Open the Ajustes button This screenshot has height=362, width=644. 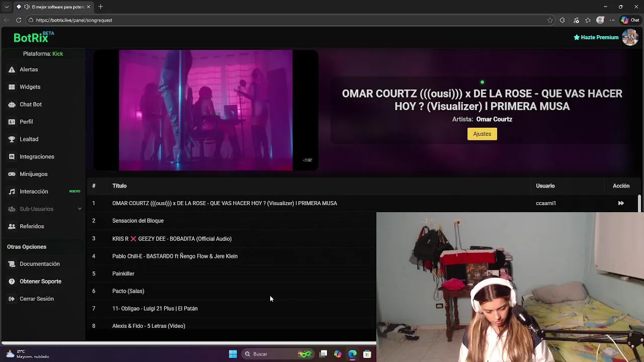coord(482,134)
